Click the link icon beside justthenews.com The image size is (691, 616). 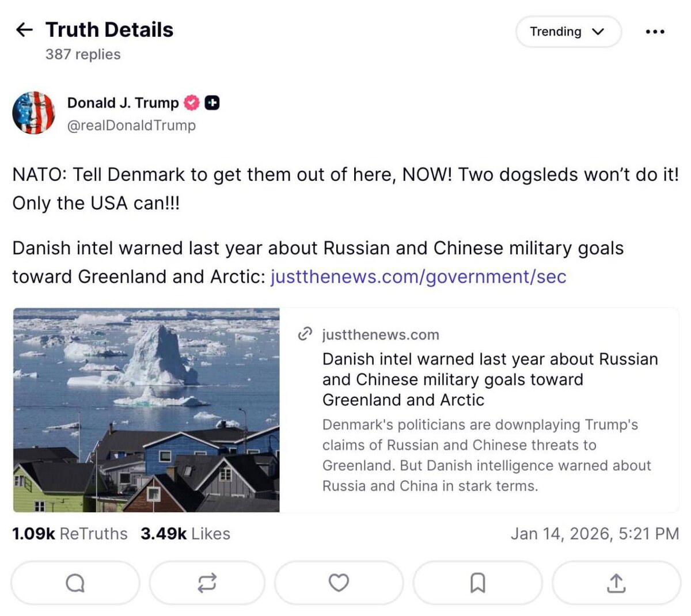point(305,334)
